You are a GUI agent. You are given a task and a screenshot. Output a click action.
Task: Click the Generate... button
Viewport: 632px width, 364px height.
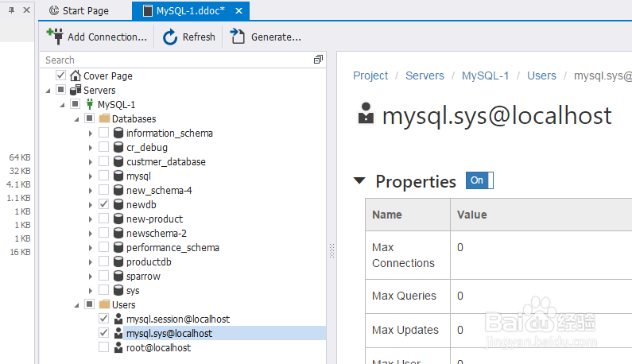266,37
